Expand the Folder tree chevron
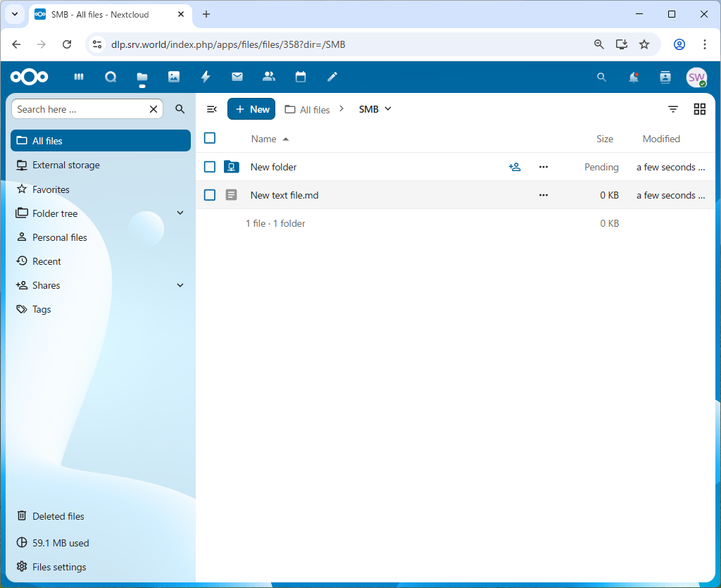 180,213
